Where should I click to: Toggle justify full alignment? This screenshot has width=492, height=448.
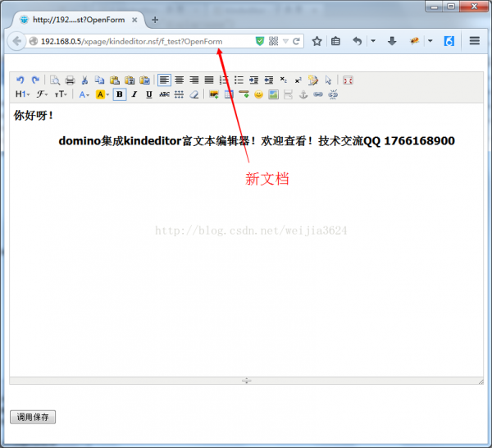[x=209, y=80]
